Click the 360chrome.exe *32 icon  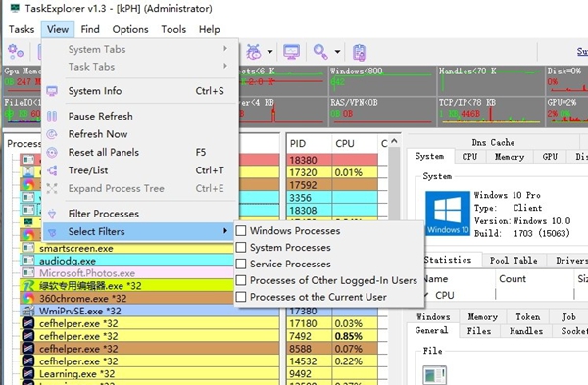tap(28, 299)
